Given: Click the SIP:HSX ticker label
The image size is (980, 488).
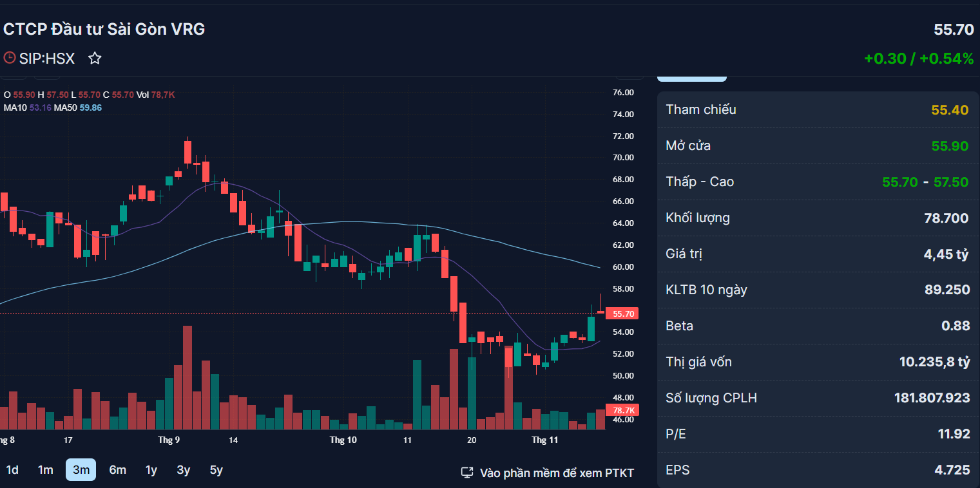Looking at the screenshot, I should point(47,59).
